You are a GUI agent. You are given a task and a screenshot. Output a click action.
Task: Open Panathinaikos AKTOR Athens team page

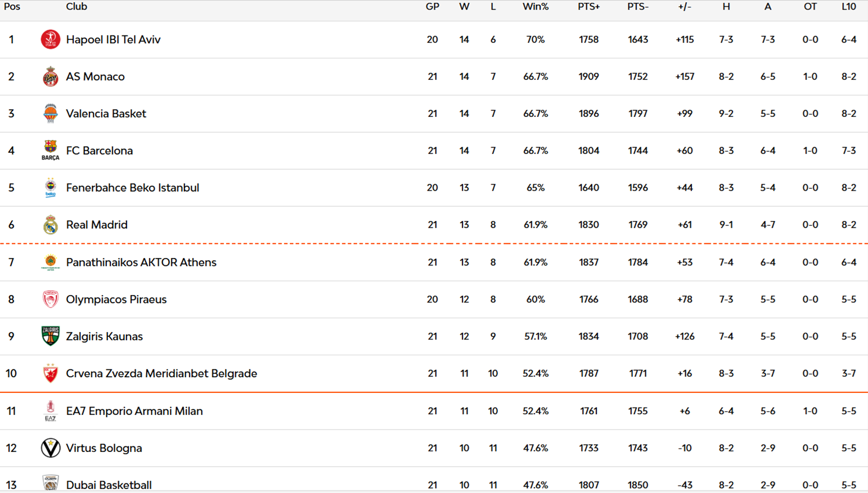(141, 263)
